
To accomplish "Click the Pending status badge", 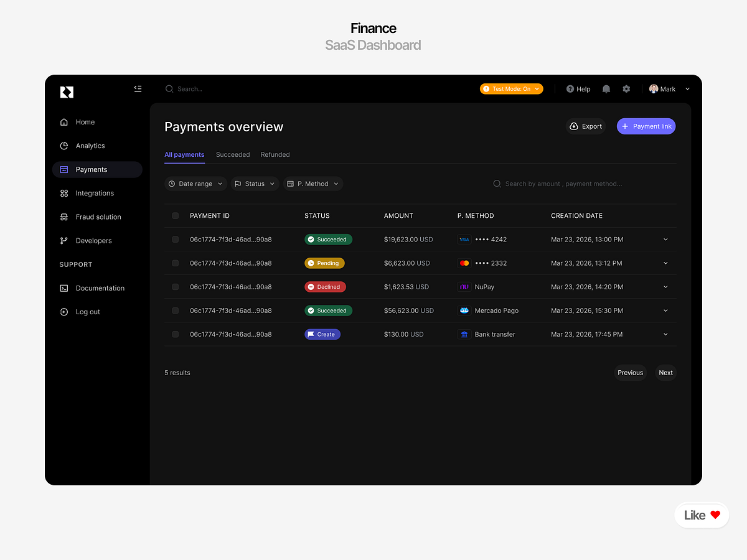I will coord(324,263).
